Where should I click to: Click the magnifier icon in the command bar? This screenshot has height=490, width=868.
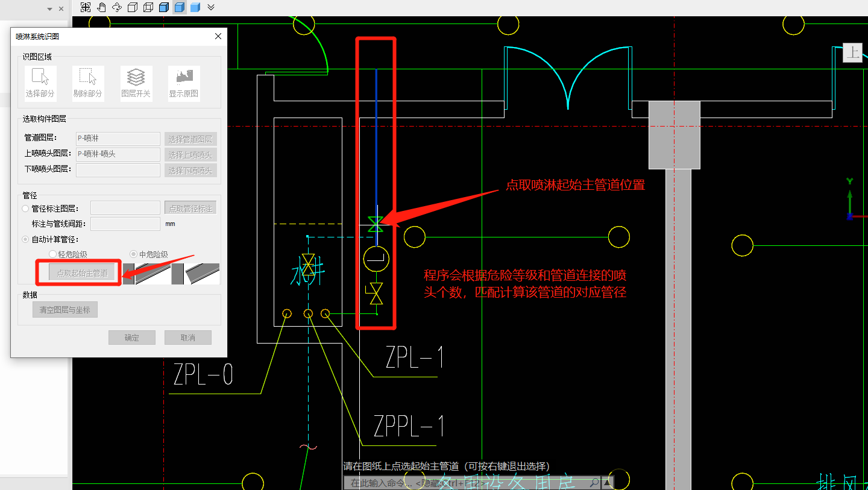[x=594, y=483]
